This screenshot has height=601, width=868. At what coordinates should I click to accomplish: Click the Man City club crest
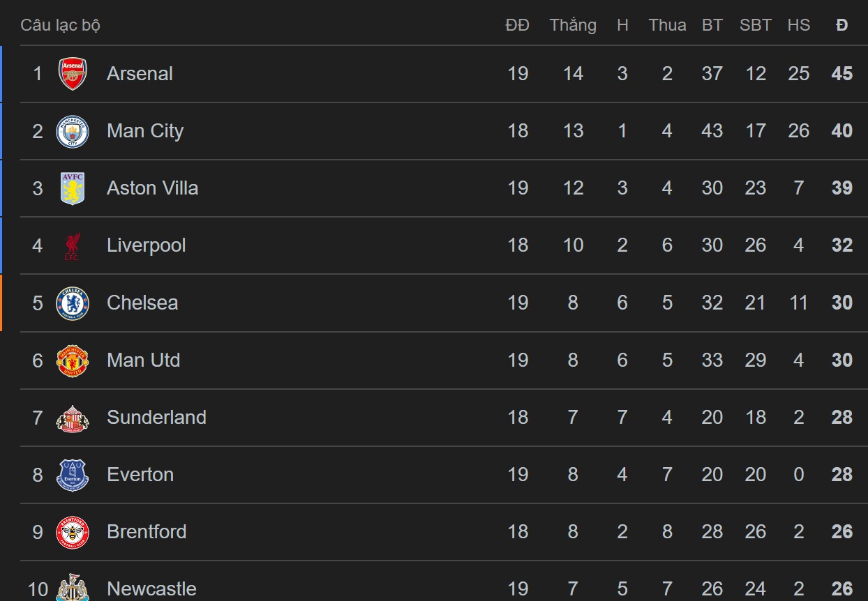click(73, 131)
